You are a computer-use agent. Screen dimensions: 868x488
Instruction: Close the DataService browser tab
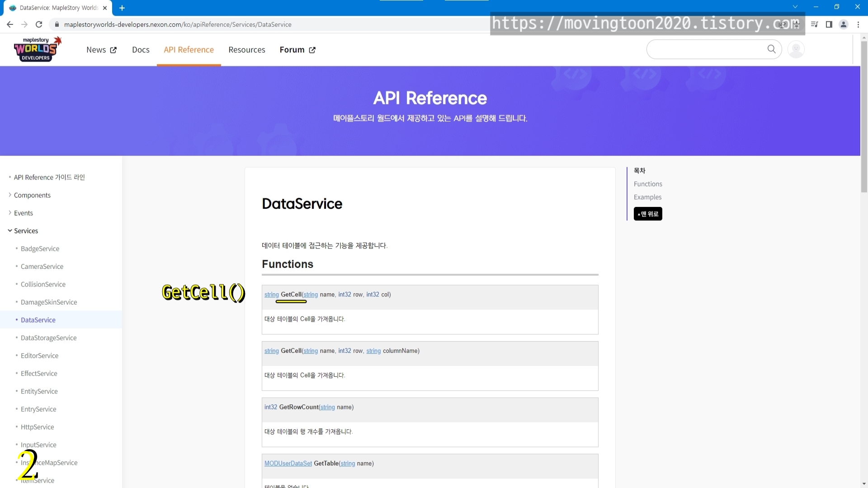coord(105,8)
